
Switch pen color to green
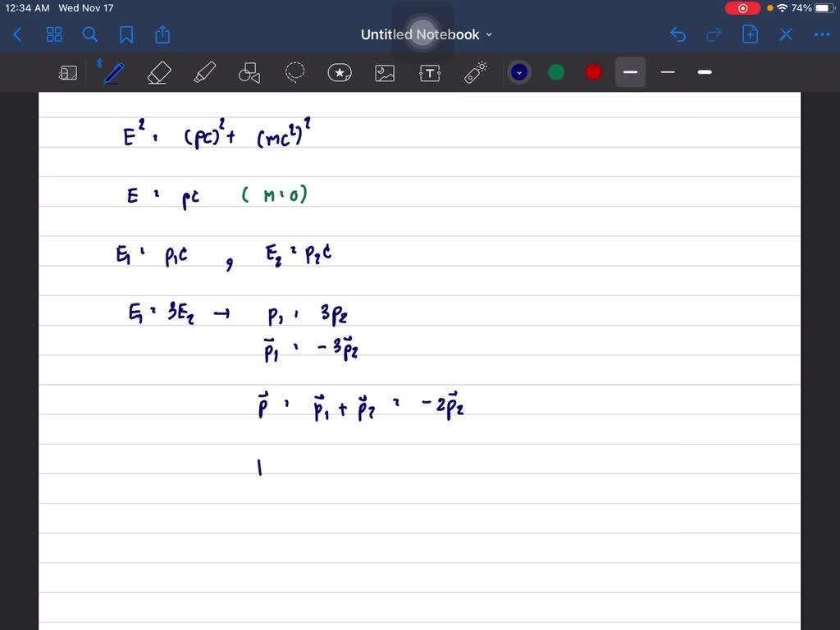[x=556, y=72]
